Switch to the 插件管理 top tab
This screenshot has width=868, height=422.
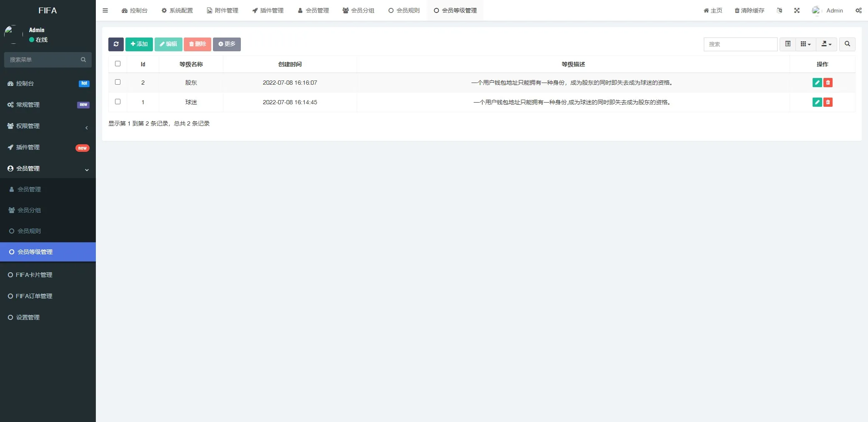coord(268,10)
